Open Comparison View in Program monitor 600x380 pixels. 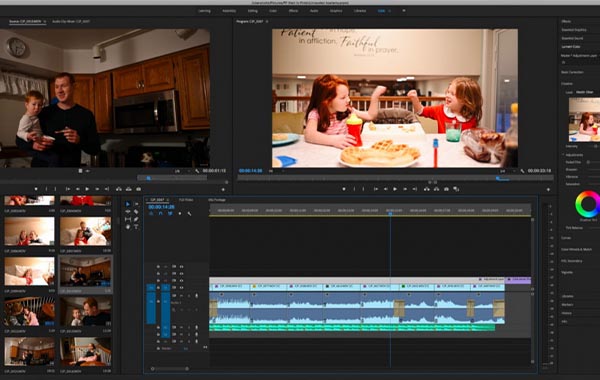(456, 189)
